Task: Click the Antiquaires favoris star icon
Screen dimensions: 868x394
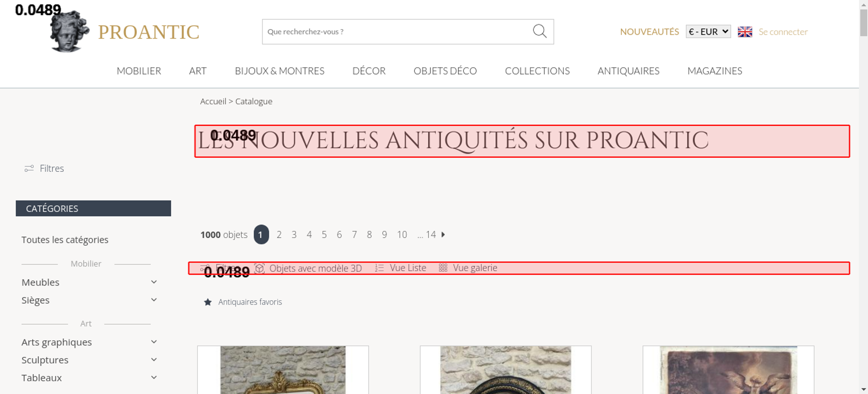Action: pos(208,302)
